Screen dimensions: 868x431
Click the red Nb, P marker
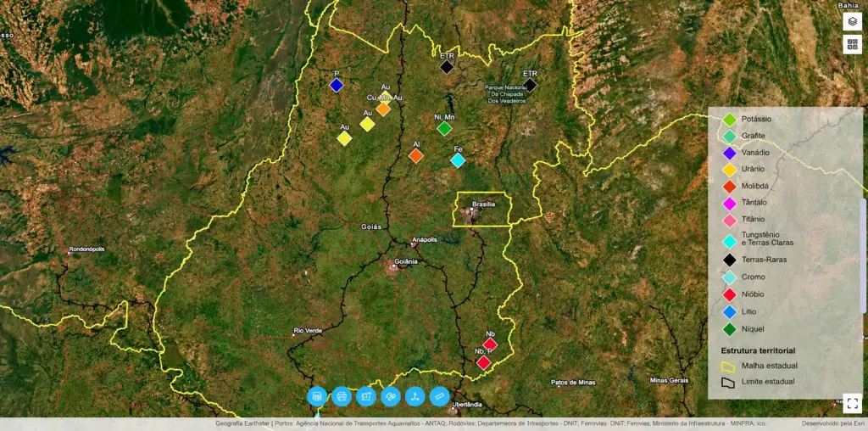tap(484, 363)
